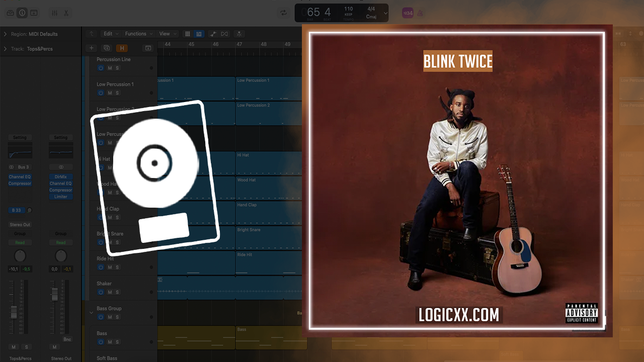
Task: Solo Tops&Percs channel strip
Action: point(26,347)
